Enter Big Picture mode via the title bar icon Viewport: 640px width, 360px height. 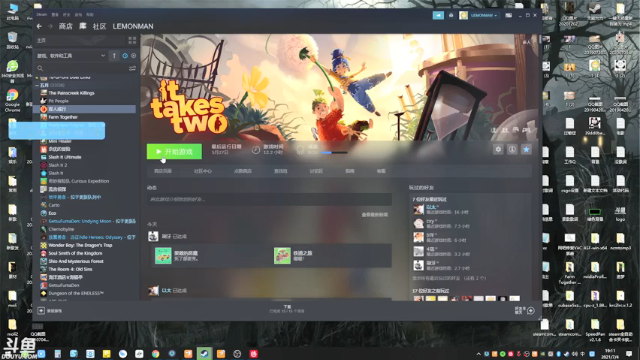click(x=509, y=16)
